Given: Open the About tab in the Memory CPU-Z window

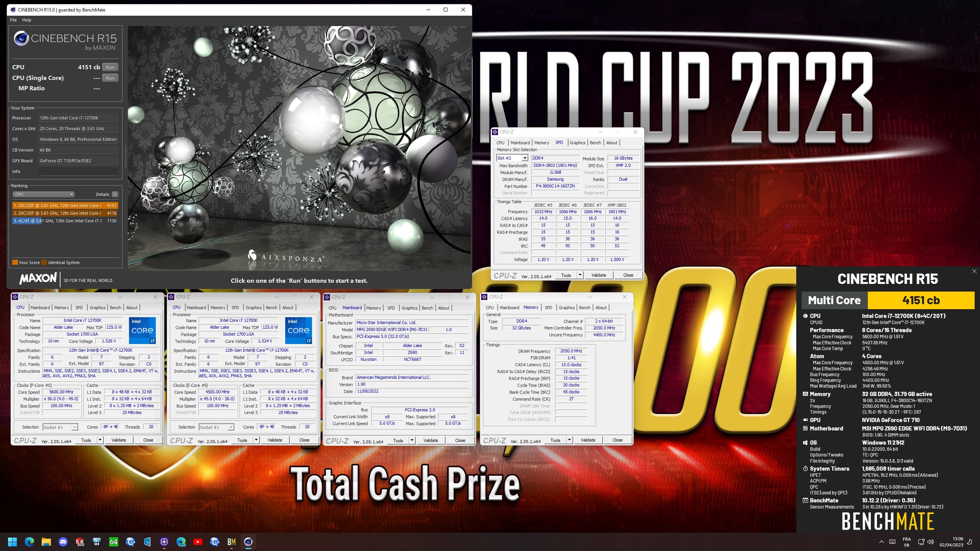Looking at the screenshot, I should point(601,308).
